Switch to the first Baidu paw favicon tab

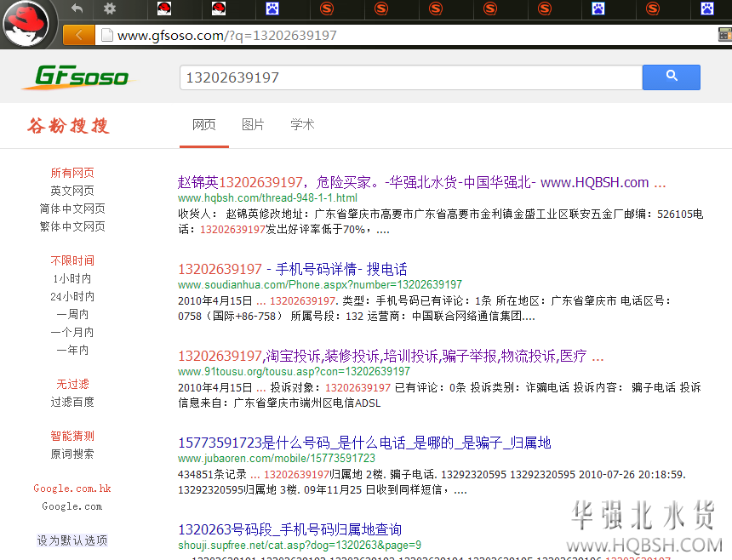[272, 9]
